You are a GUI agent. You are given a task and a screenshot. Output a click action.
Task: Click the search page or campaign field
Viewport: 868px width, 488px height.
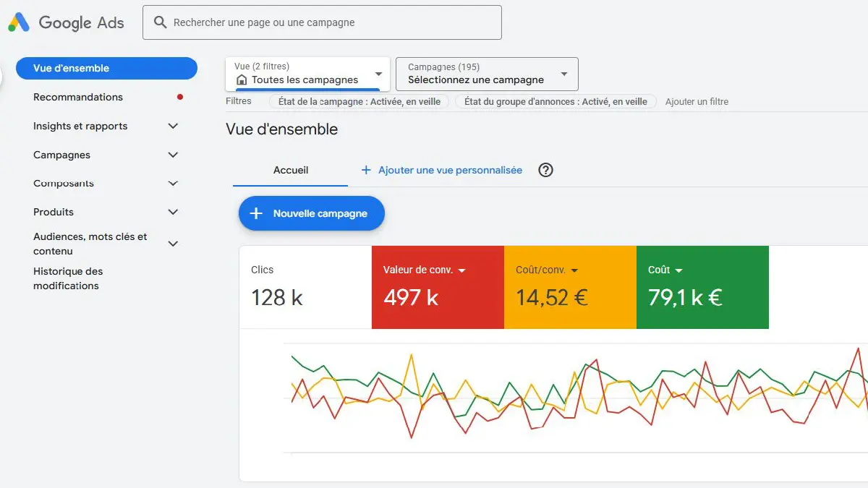coord(323,22)
